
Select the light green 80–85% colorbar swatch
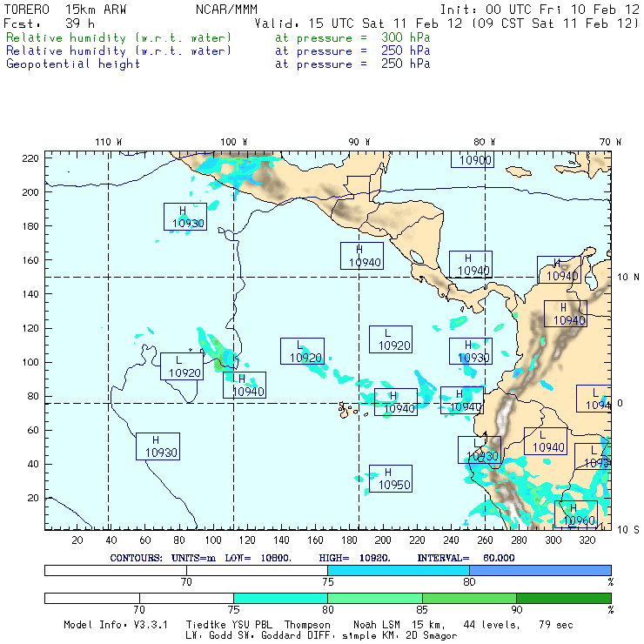click(375, 598)
